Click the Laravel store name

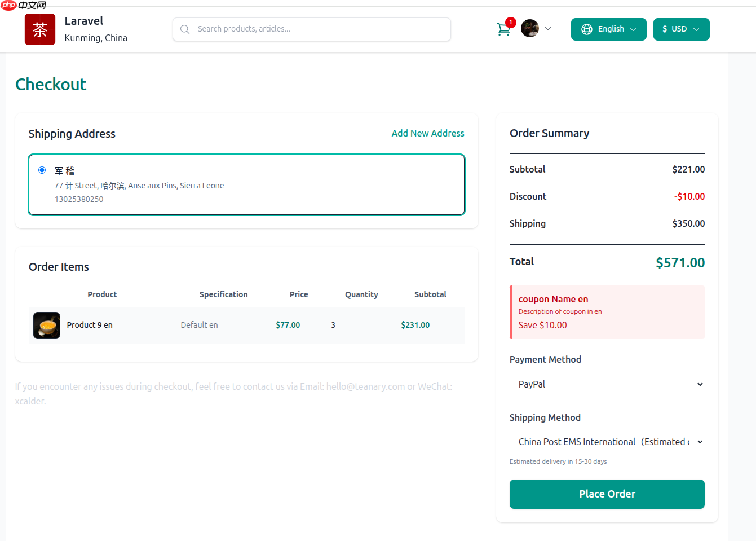click(x=84, y=21)
